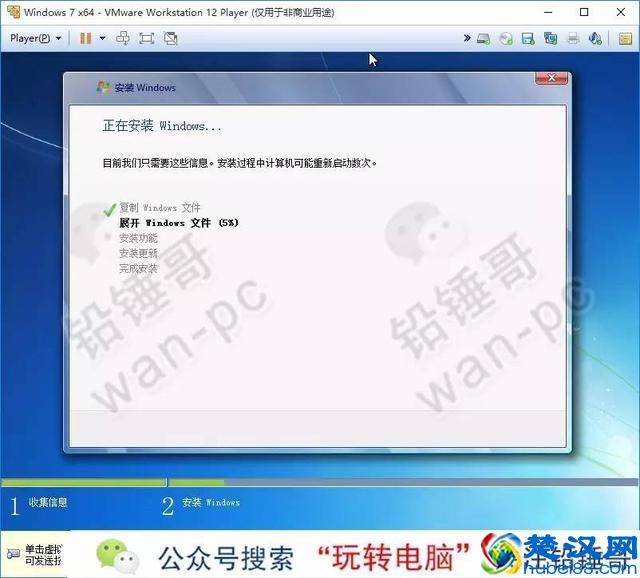The height and width of the screenshot is (578, 640).
Task: Click the 安装更新 step
Action: [138, 253]
